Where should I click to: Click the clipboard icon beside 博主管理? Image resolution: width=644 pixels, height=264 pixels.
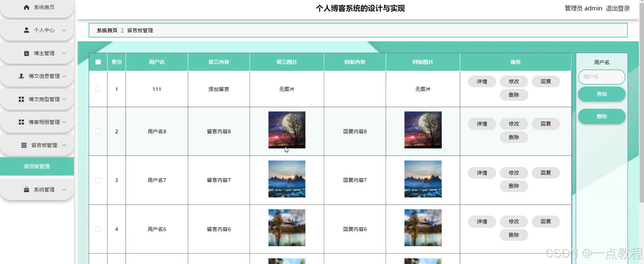coord(27,53)
